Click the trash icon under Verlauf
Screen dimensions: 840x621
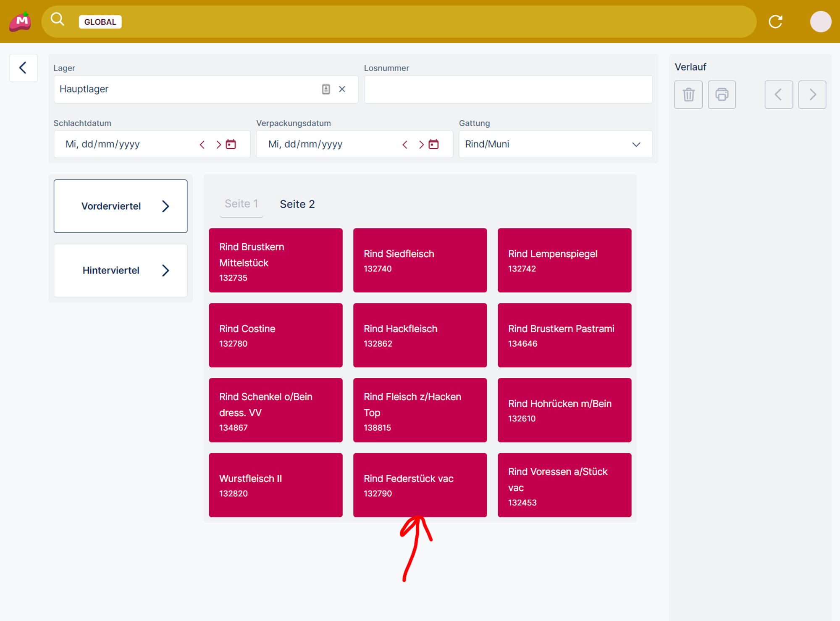click(688, 95)
